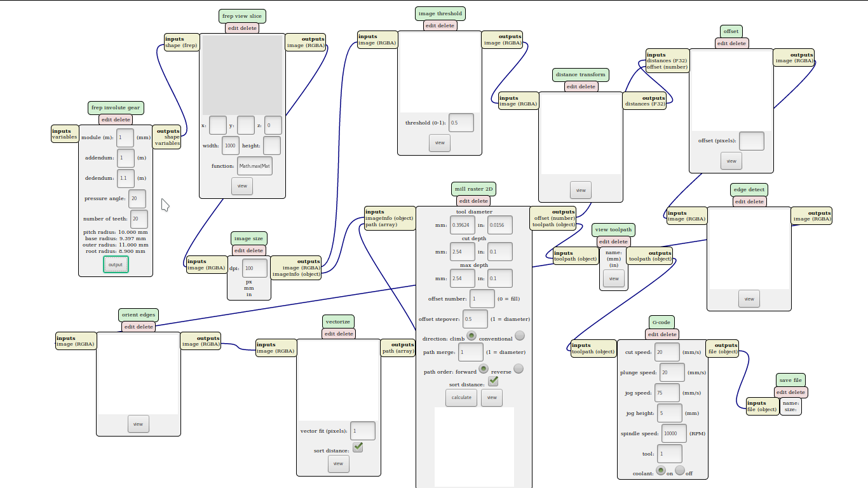Click the image size module title
This screenshot has height=488, width=868.
point(248,239)
